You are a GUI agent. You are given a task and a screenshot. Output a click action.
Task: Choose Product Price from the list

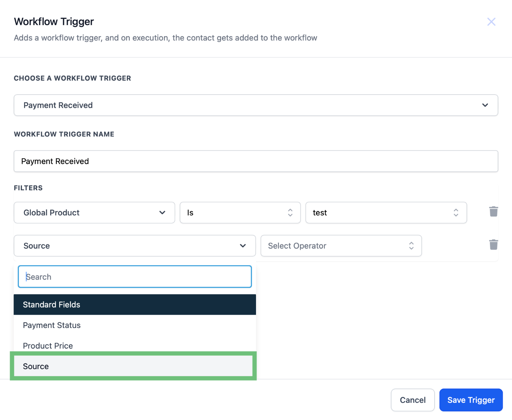pyautogui.click(x=134, y=345)
